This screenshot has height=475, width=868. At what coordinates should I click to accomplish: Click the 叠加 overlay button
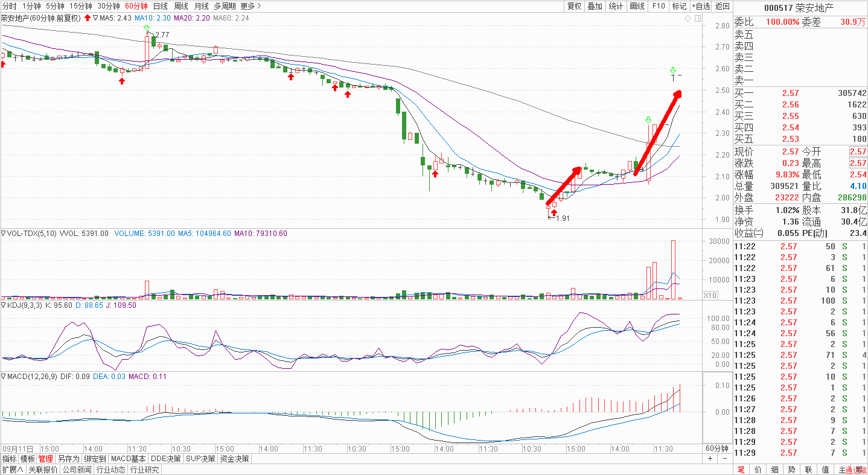point(595,6)
